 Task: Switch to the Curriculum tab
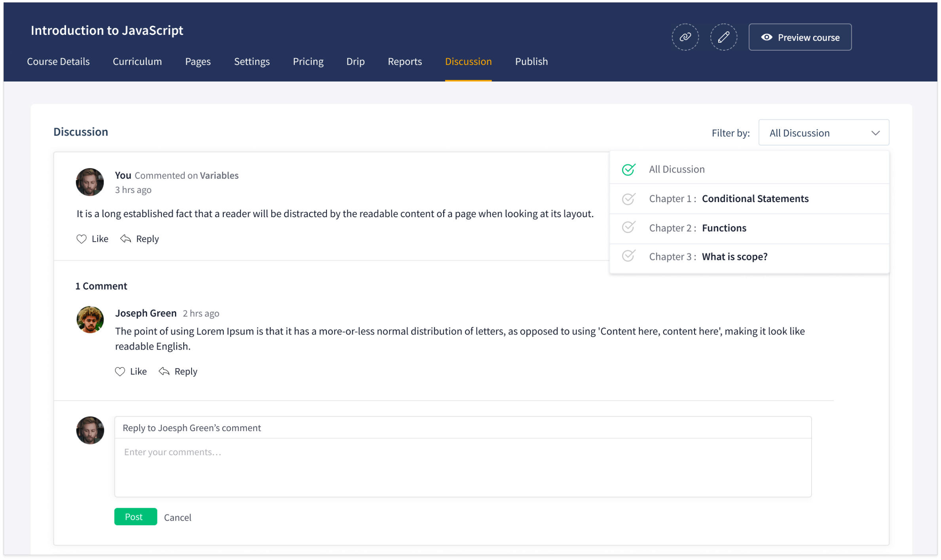click(x=137, y=62)
